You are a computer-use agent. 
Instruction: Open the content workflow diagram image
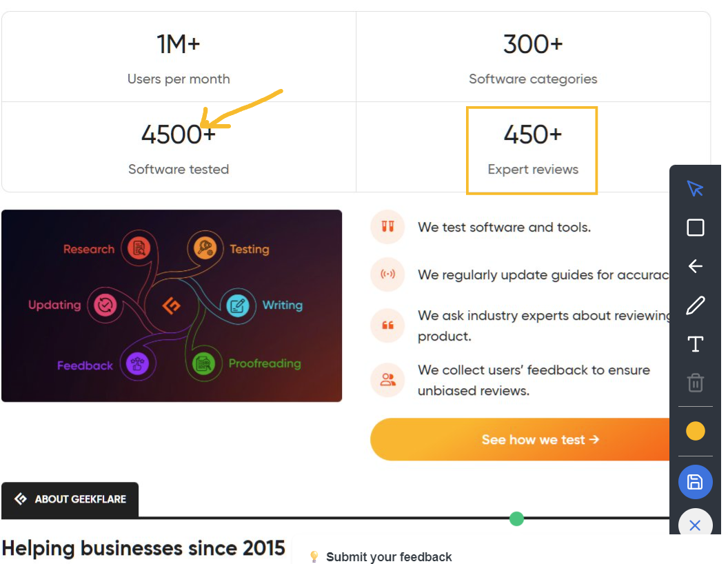click(x=172, y=305)
